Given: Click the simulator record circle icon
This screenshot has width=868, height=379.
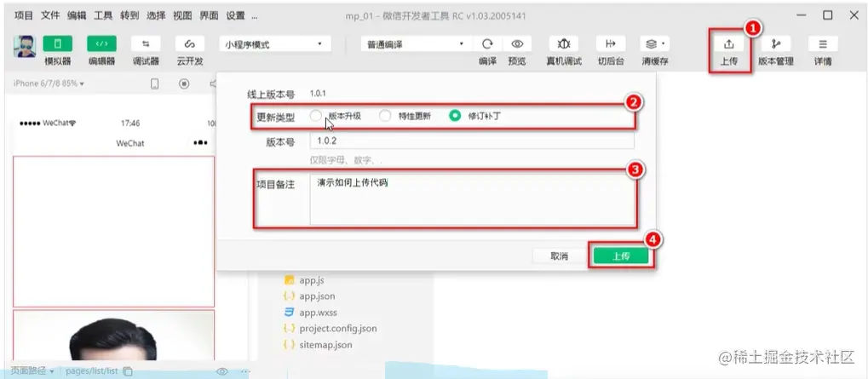Looking at the screenshot, I should (x=184, y=83).
